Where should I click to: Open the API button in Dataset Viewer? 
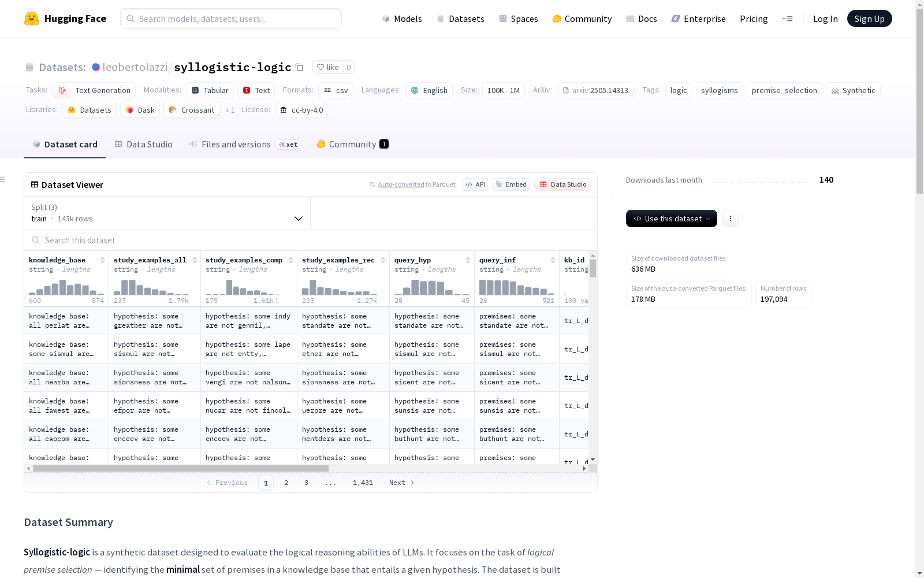click(x=475, y=184)
